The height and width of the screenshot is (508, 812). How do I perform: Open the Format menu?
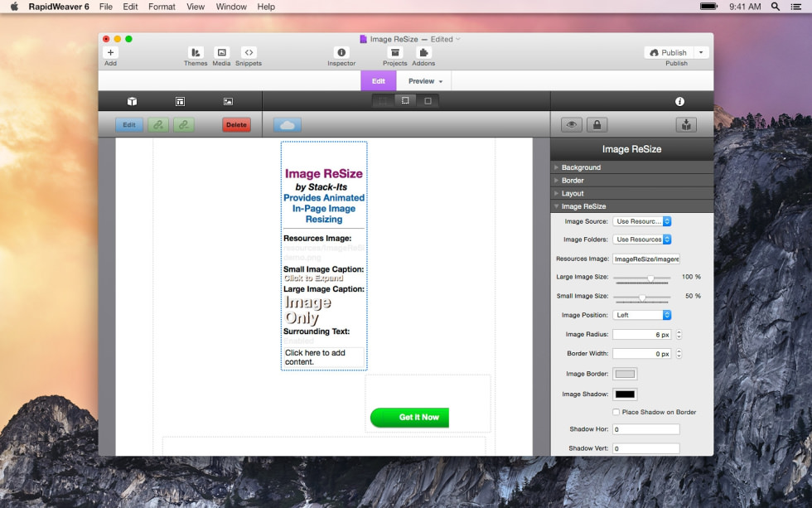point(162,7)
